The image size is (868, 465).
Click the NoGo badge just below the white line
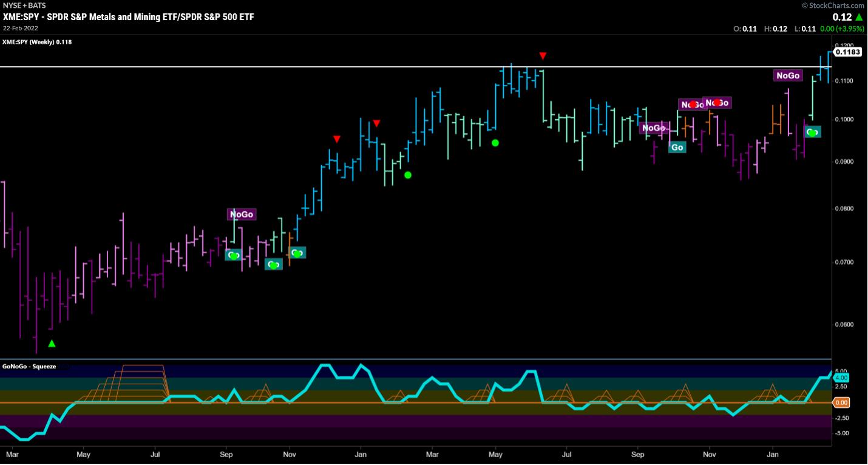pos(788,75)
